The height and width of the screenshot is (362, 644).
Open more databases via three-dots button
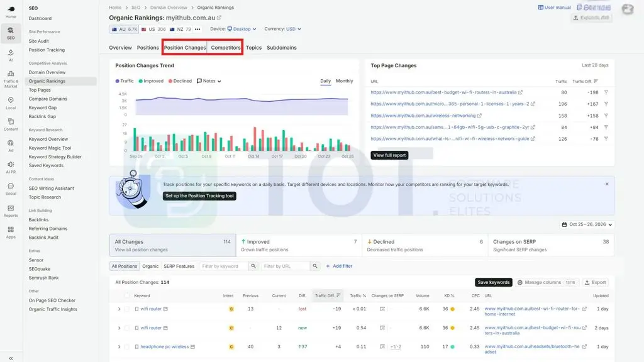(197, 29)
